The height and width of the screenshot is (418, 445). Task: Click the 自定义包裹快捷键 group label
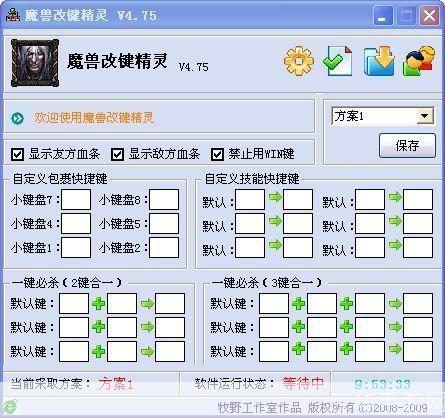click(x=60, y=179)
